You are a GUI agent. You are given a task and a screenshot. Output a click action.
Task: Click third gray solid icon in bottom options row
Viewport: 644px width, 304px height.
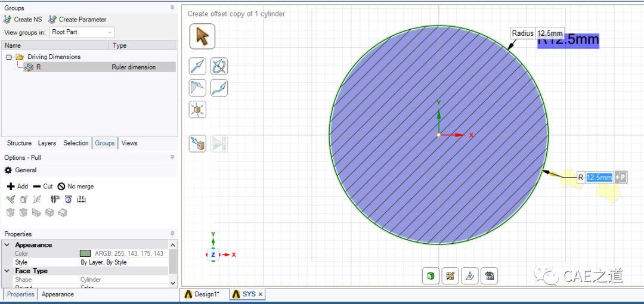(36, 212)
